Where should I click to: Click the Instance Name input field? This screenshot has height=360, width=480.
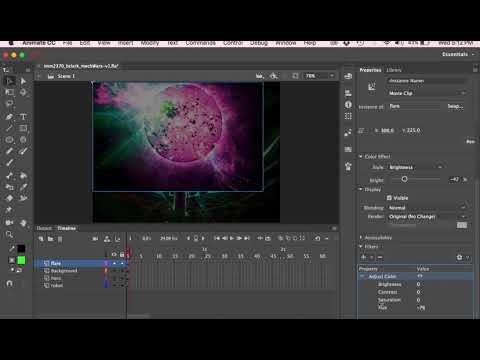[x=427, y=81]
